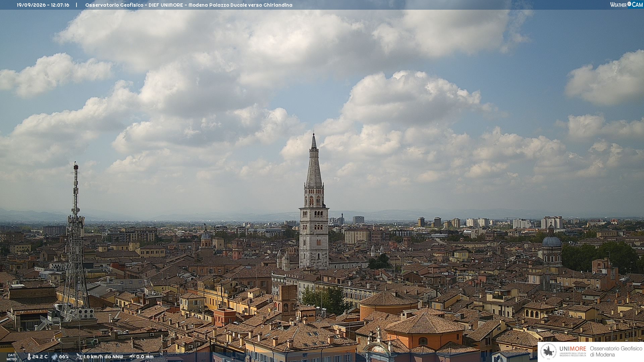Click the metal antenna lattice tower

pyautogui.click(x=75, y=241)
